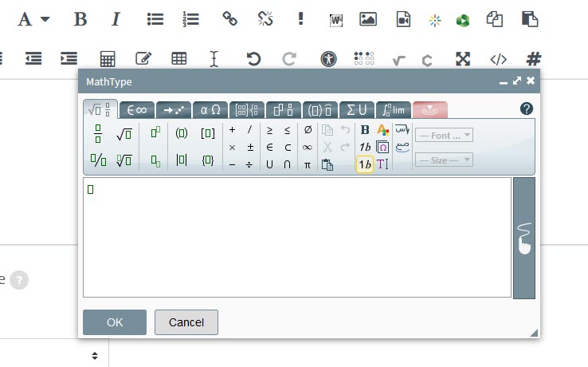Screen dimensions: 588x367
Task: Insert absolute value bars template
Action: [x=182, y=160]
